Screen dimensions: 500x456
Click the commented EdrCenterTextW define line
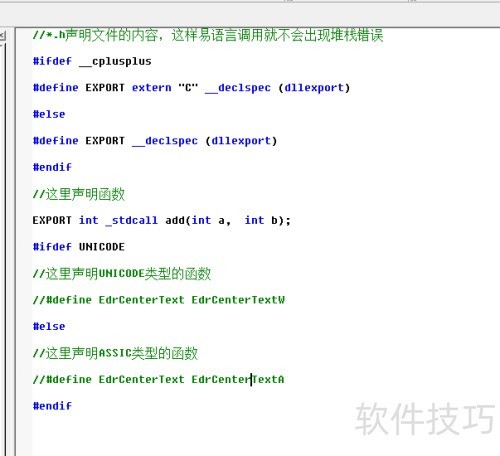click(159, 300)
